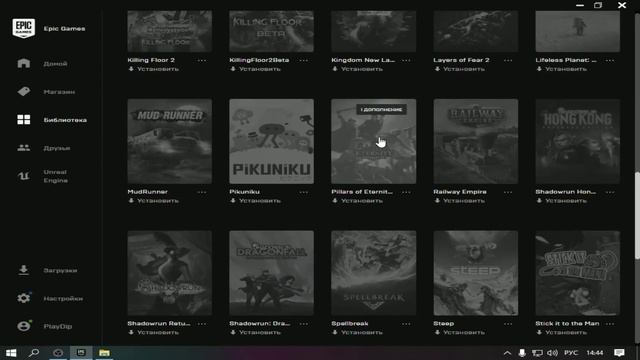Open File Explorer from the taskbar
This screenshot has height=360, width=640.
click(x=104, y=353)
